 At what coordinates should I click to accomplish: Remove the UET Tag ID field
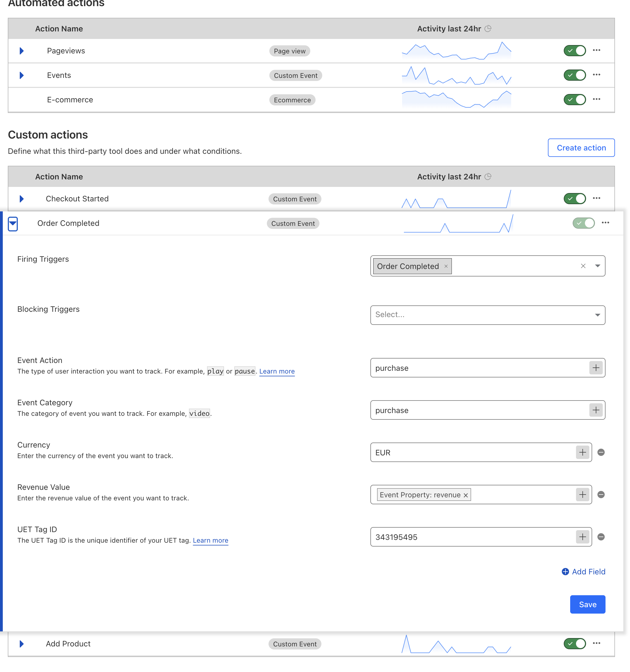pyautogui.click(x=601, y=537)
